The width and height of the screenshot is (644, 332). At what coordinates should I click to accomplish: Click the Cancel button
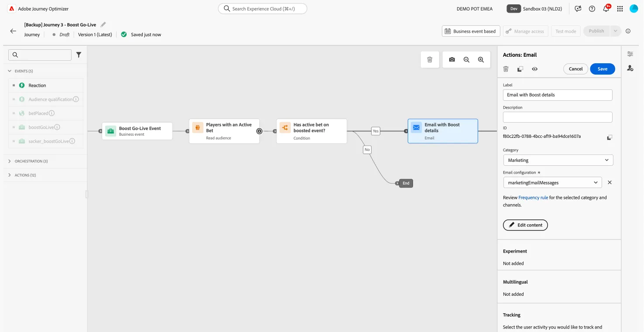(575, 69)
